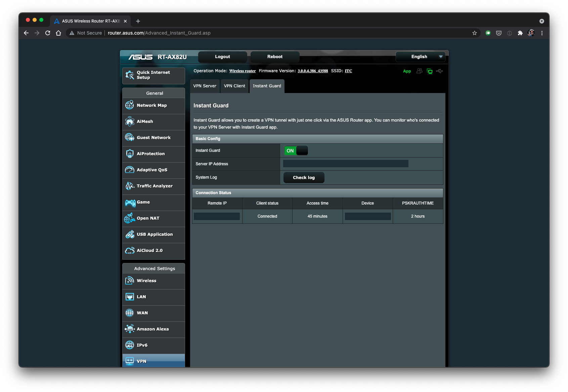Viewport: 568px width, 392px height.
Task: Close the ASUS router browser tab
Action: click(x=125, y=21)
